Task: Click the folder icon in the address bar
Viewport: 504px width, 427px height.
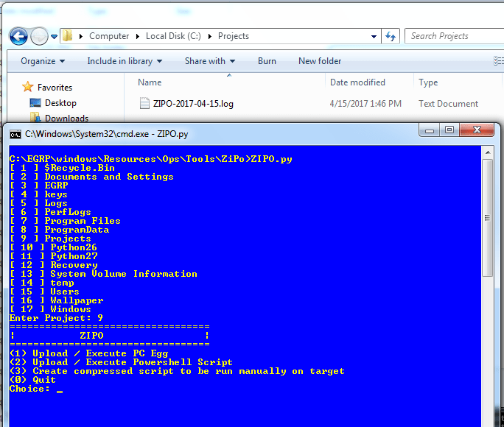Action: pyautogui.click(x=68, y=36)
